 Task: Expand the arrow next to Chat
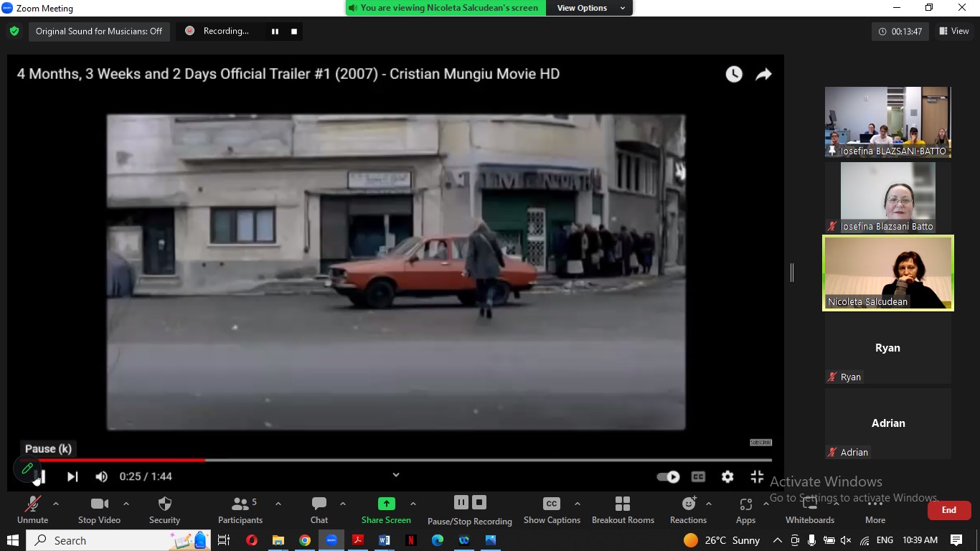click(x=343, y=504)
